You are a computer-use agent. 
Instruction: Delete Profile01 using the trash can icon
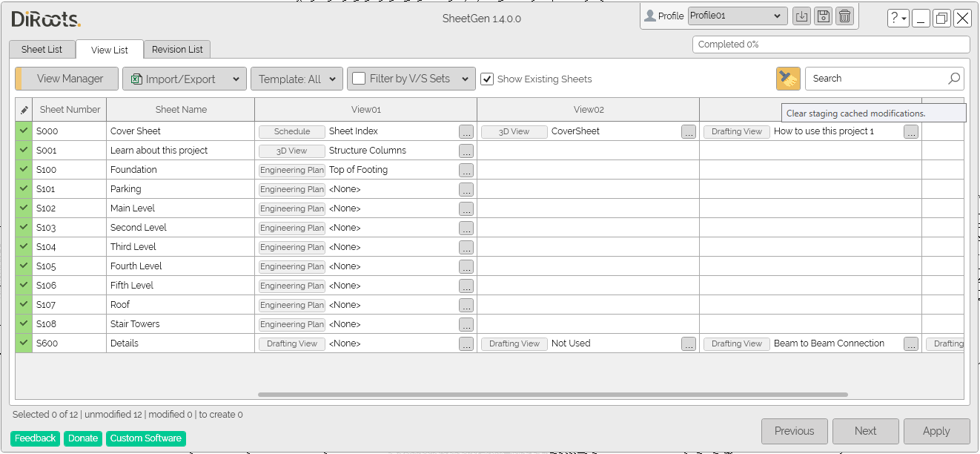click(844, 16)
